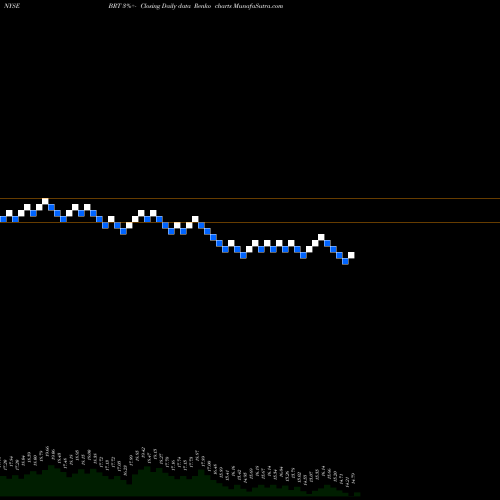Click the BRT symbol in chart title

pyautogui.click(x=114, y=6)
